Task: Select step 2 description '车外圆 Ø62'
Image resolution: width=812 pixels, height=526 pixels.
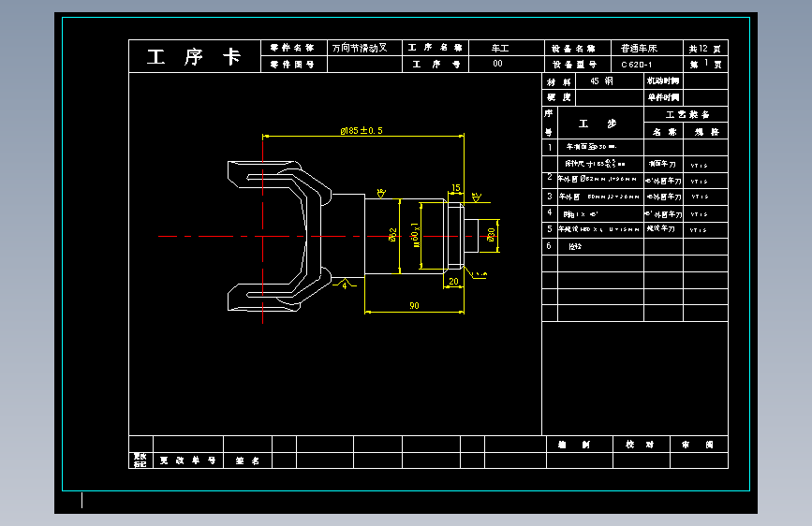Action: click(x=598, y=179)
